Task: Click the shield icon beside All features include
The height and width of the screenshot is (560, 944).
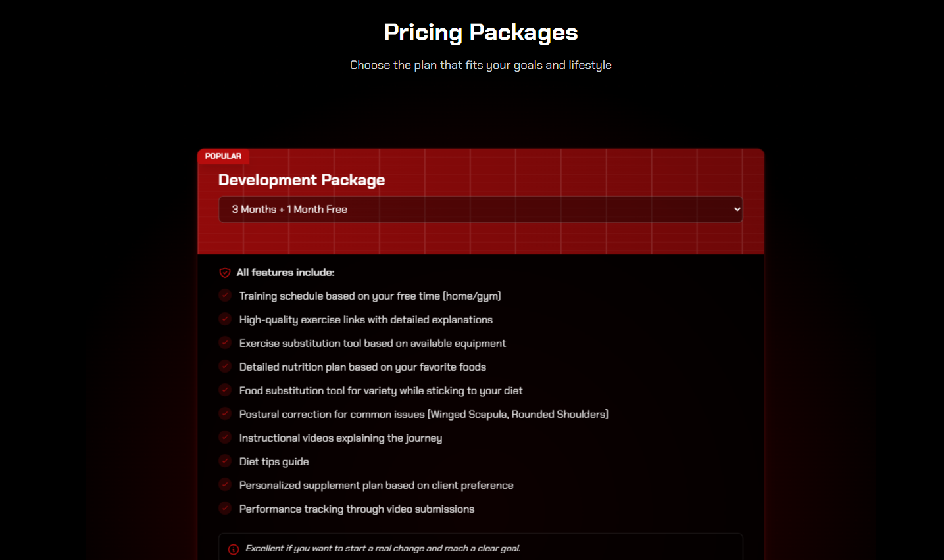Action: click(225, 273)
